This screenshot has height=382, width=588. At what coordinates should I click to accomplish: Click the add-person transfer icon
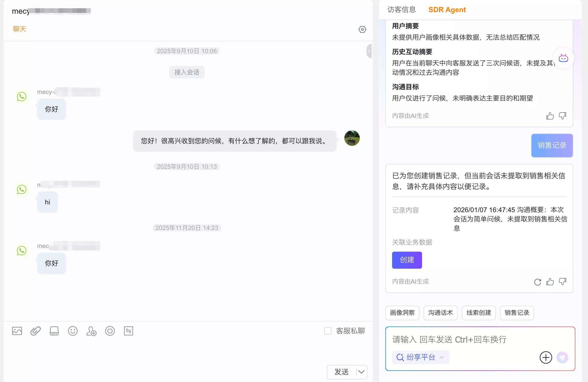click(x=91, y=331)
